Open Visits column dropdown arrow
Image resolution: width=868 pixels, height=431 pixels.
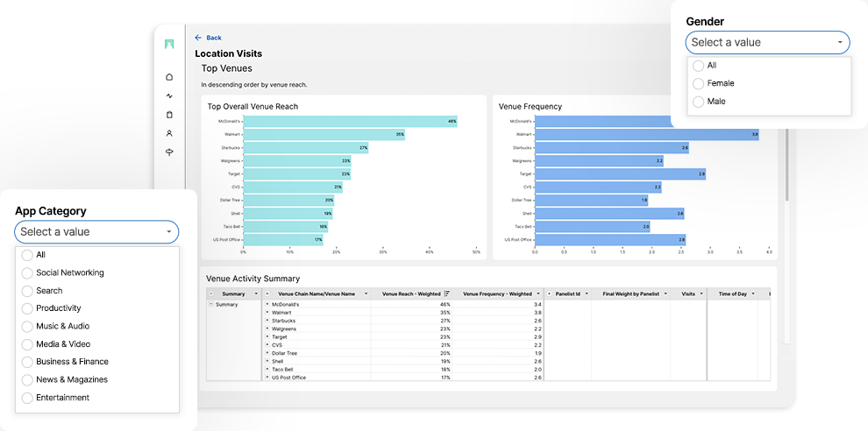701,293
